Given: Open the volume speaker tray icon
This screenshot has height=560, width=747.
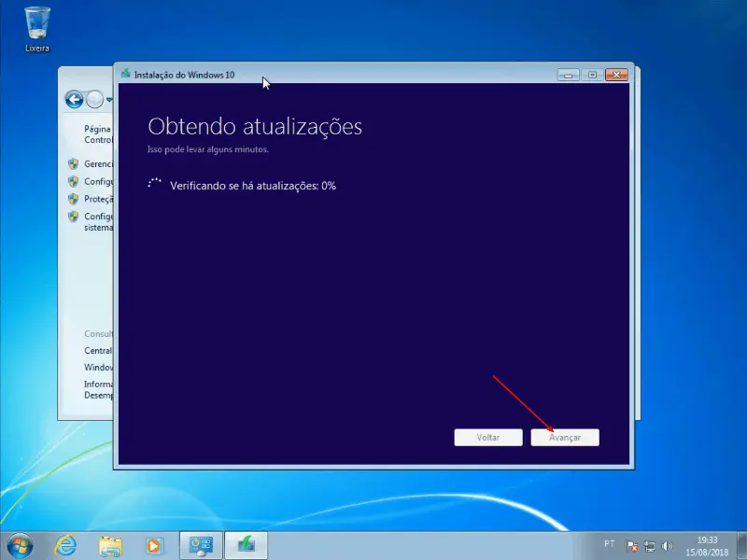Looking at the screenshot, I should [x=667, y=546].
